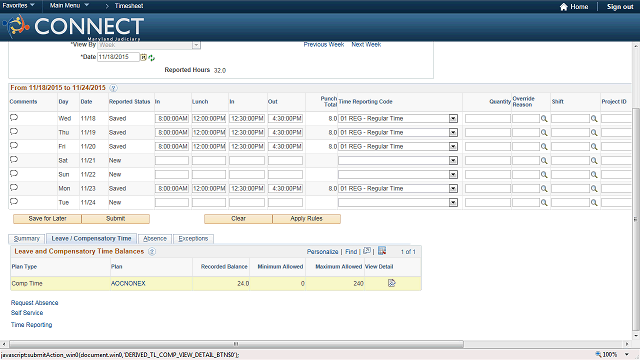This screenshot has height=360, width=640.
Task: Open comment bubble for Sun 11/22
Action: [14, 173]
